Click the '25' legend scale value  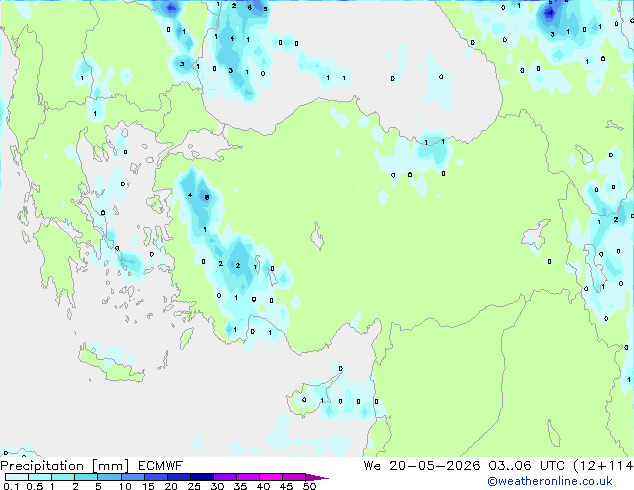(194, 486)
